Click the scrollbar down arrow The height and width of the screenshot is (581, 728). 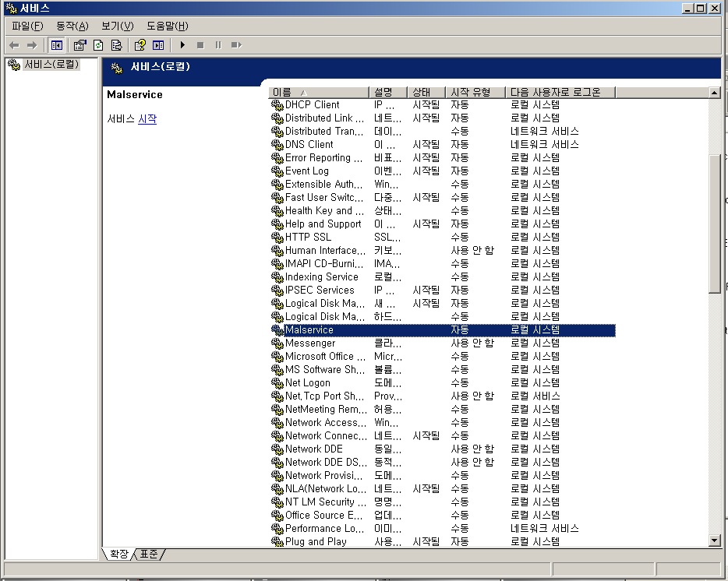[x=715, y=541]
